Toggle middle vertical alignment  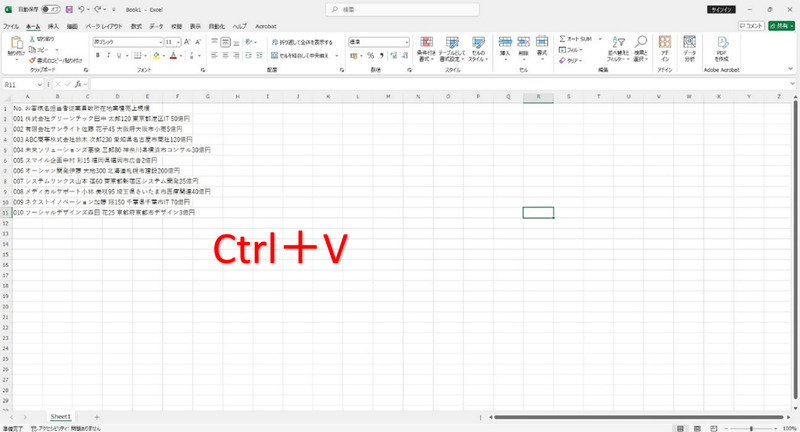point(226,42)
